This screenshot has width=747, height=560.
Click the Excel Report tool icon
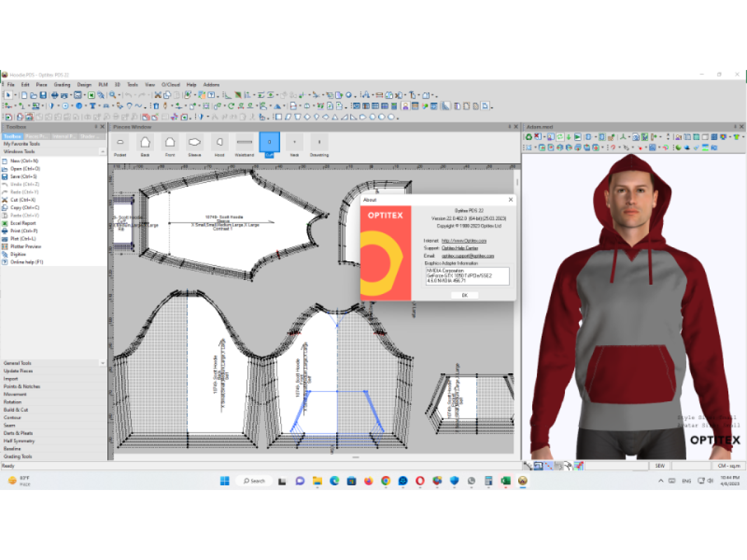[5, 223]
